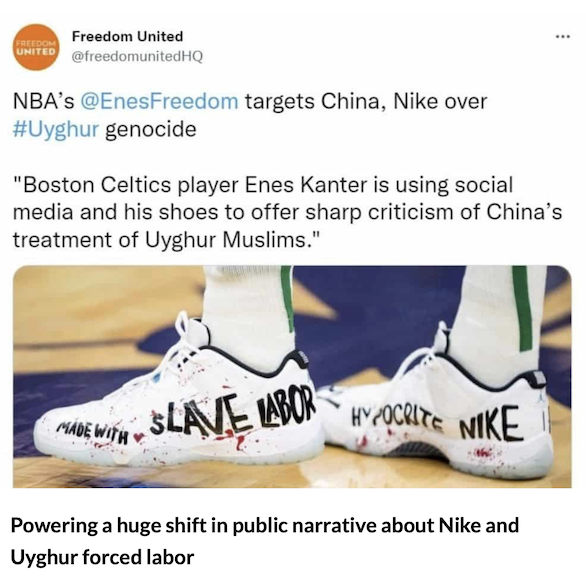
Task: Click the "NIKE" lettering on the right shoe
Action: [490, 424]
